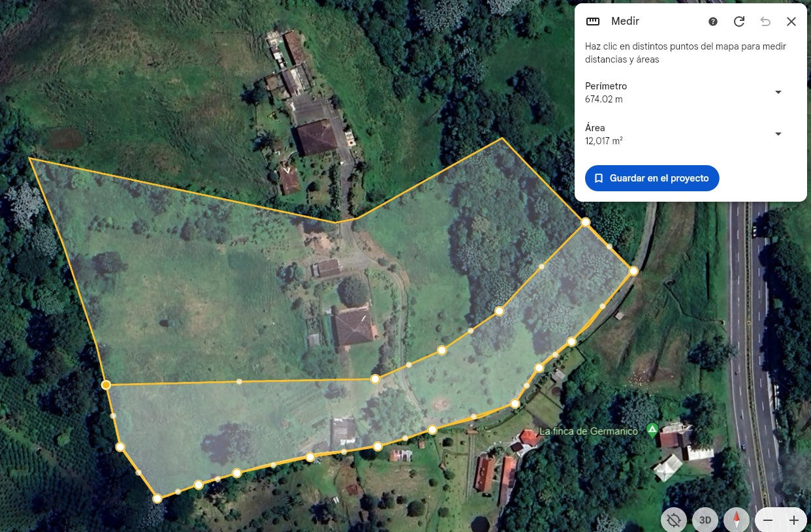The width and height of the screenshot is (811, 532).
Task: Open La finca de Germanico place marker
Action: (x=652, y=430)
